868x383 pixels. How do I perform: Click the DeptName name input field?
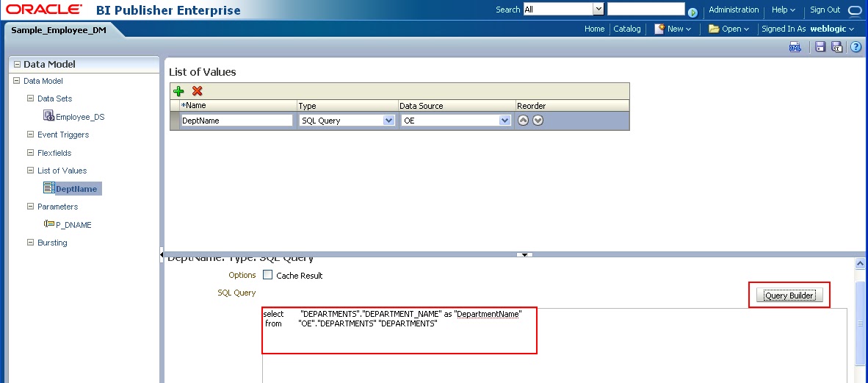click(237, 121)
